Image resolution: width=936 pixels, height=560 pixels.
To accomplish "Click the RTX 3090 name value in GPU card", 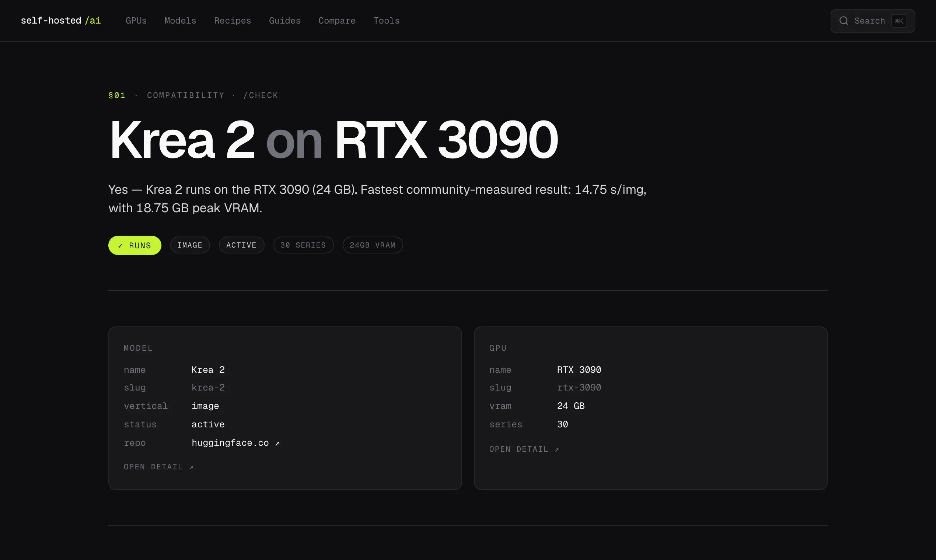I will click(579, 370).
